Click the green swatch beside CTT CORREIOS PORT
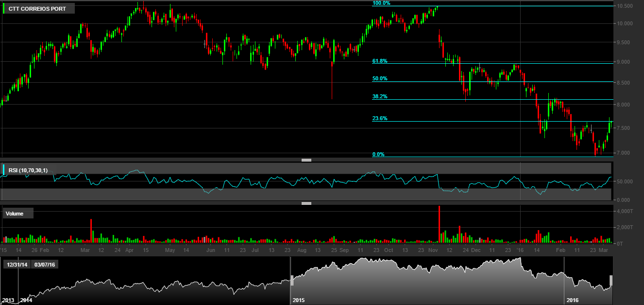The height and width of the screenshot is (305, 644). point(4,8)
